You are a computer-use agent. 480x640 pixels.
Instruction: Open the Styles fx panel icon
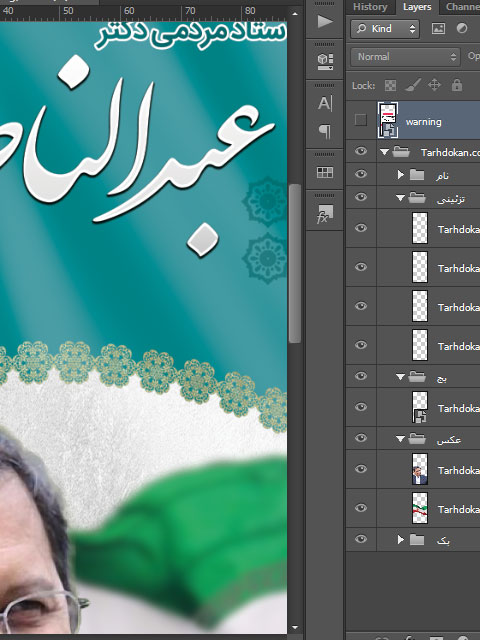pos(325,214)
